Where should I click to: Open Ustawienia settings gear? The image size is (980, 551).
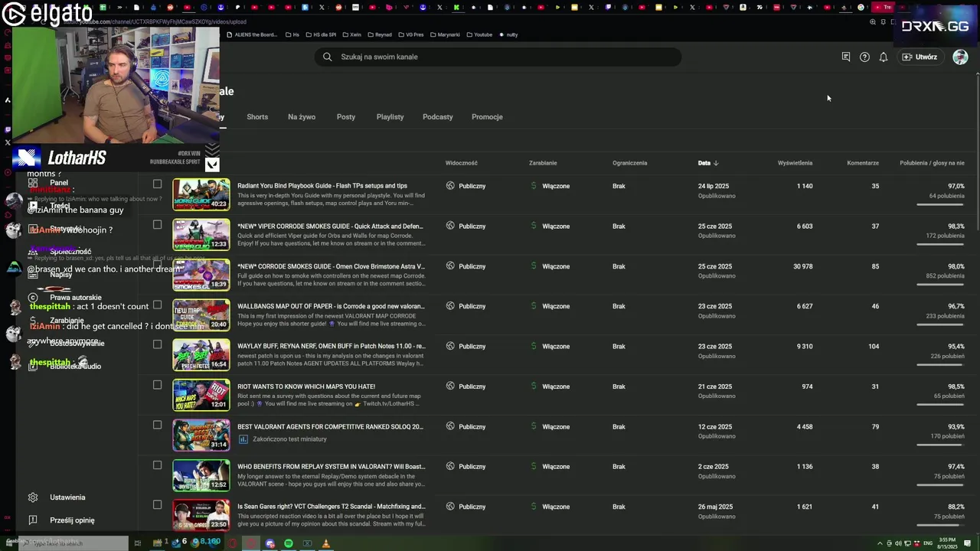coord(33,497)
